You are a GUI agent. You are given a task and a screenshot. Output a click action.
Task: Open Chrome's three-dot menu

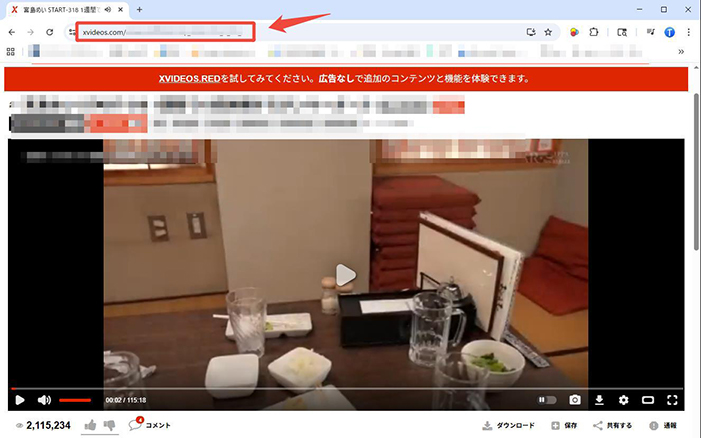tap(688, 32)
